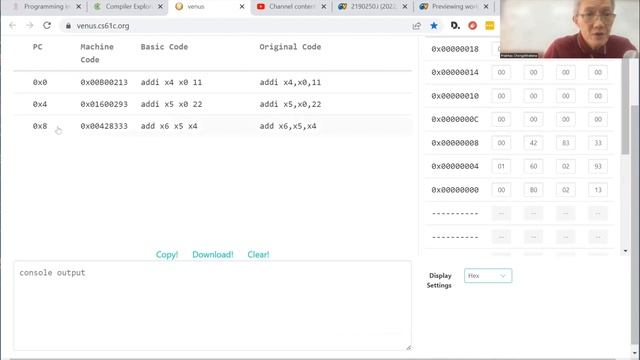Click byte 01 at address 0x00000004
640x360 pixels.
point(501,166)
